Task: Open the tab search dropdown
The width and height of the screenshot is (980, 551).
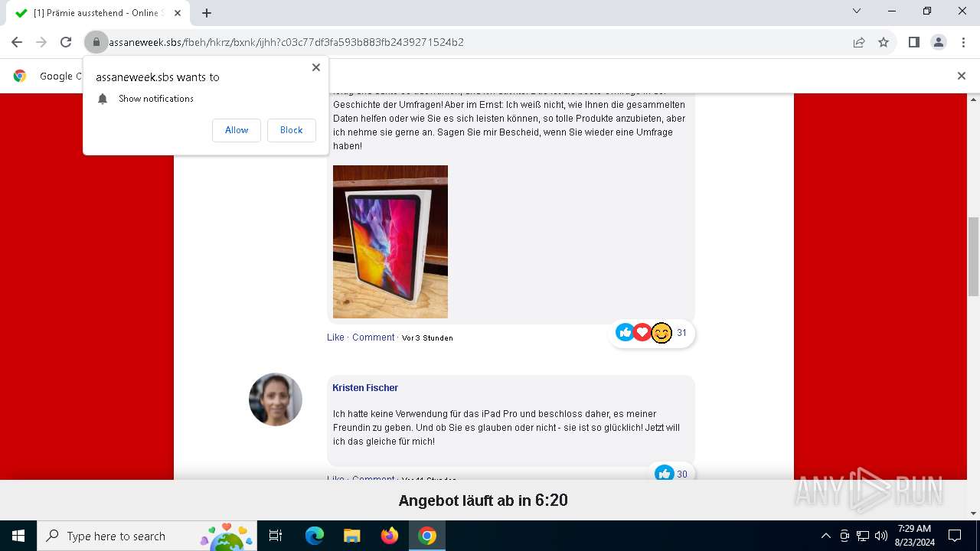Action: pos(857,11)
